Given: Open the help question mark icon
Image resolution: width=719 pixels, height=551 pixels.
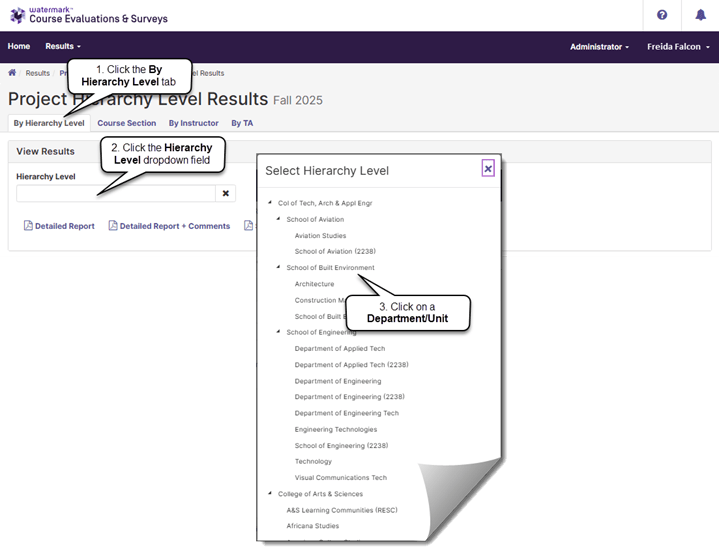Looking at the screenshot, I should click(x=662, y=15).
